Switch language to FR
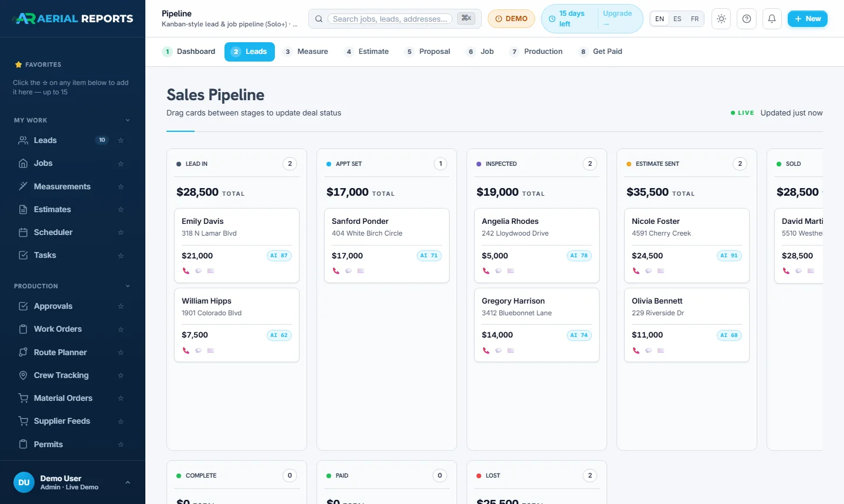Image resolution: width=844 pixels, height=504 pixels. tap(695, 19)
